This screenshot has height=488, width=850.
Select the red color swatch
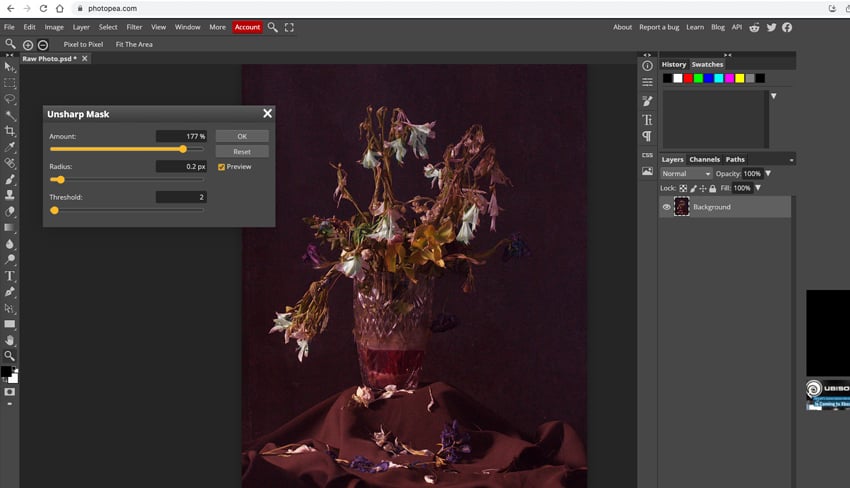[x=688, y=78]
